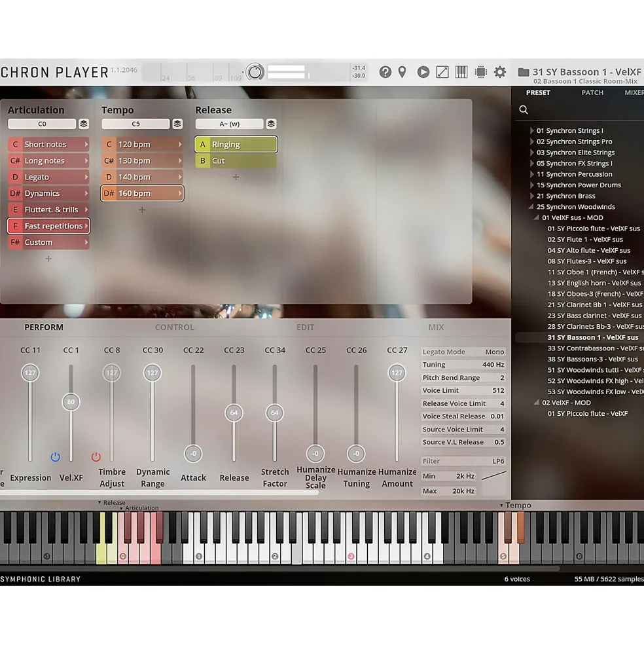Click the search magnifier icon in preset browser

[523, 109]
